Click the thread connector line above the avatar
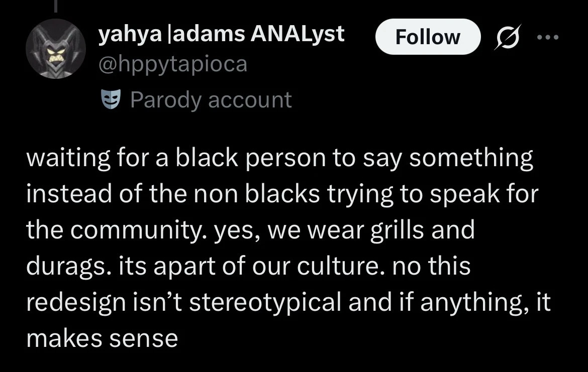 [55, 5]
